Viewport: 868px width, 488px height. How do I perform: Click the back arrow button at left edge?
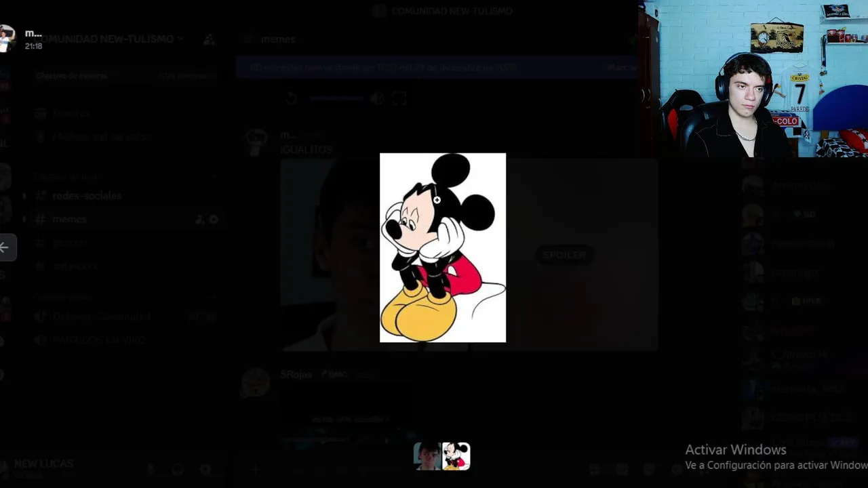(x=5, y=247)
